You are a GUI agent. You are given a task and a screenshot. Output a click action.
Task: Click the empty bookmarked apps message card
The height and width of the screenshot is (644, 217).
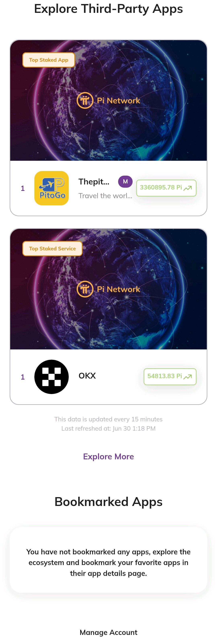[x=108, y=562]
